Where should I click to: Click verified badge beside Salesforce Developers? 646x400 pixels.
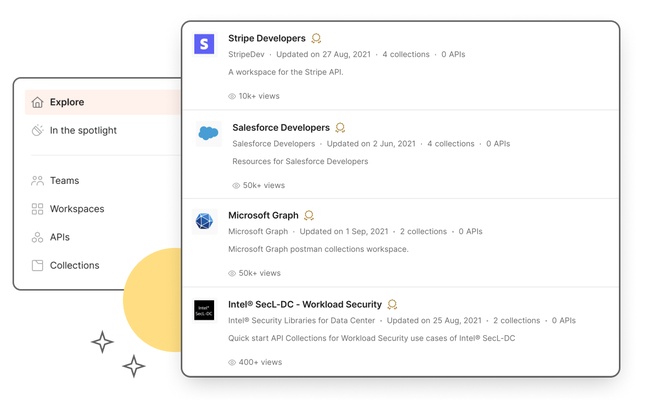pyautogui.click(x=340, y=128)
